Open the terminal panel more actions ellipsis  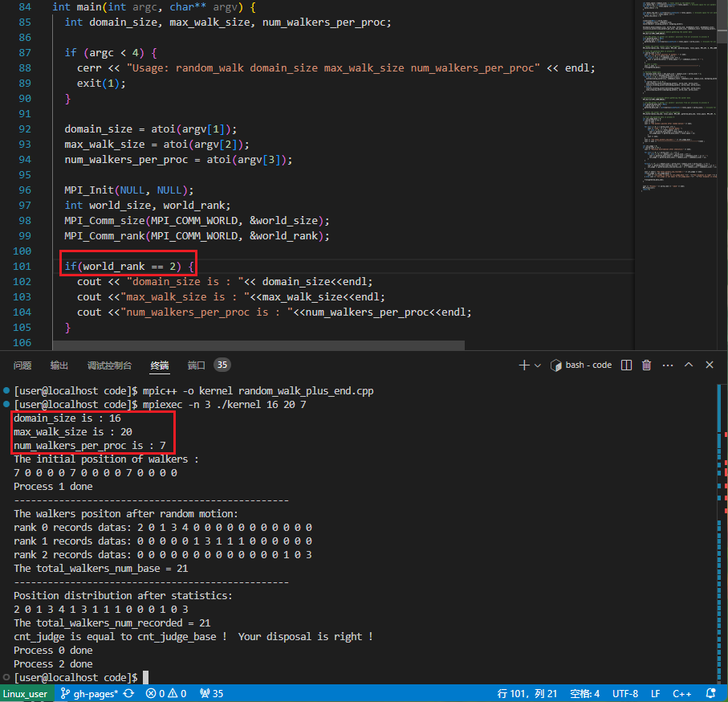coord(668,365)
